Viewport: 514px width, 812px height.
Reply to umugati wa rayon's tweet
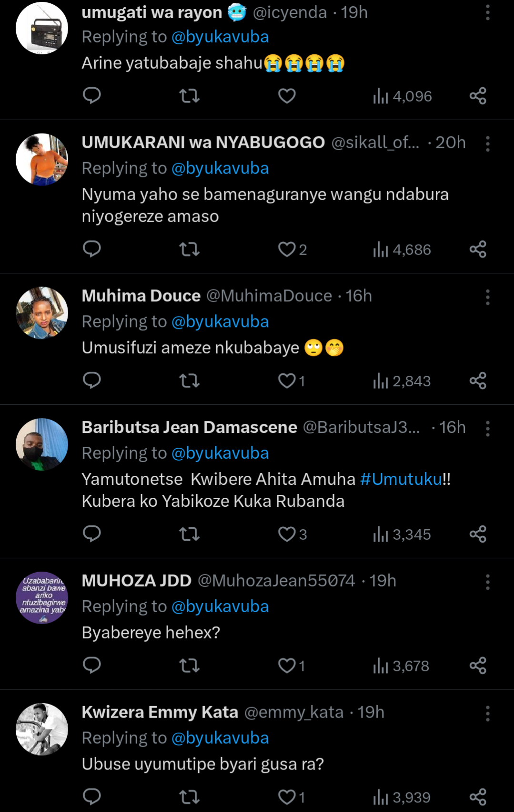(92, 96)
